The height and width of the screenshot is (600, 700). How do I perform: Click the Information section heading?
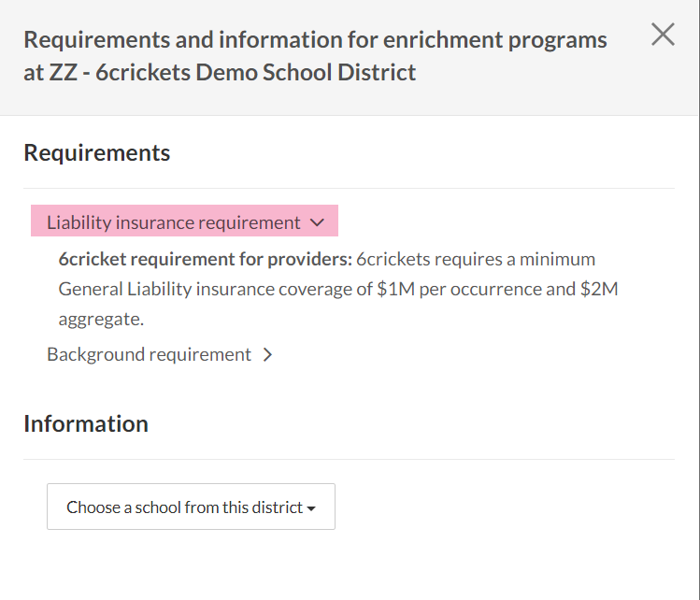[x=86, y=423]
